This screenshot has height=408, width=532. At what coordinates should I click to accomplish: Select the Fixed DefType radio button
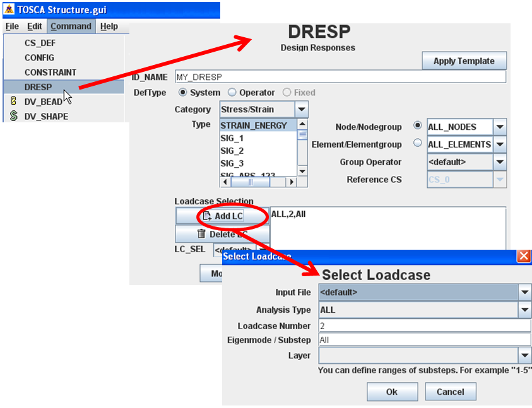[287, 92]
